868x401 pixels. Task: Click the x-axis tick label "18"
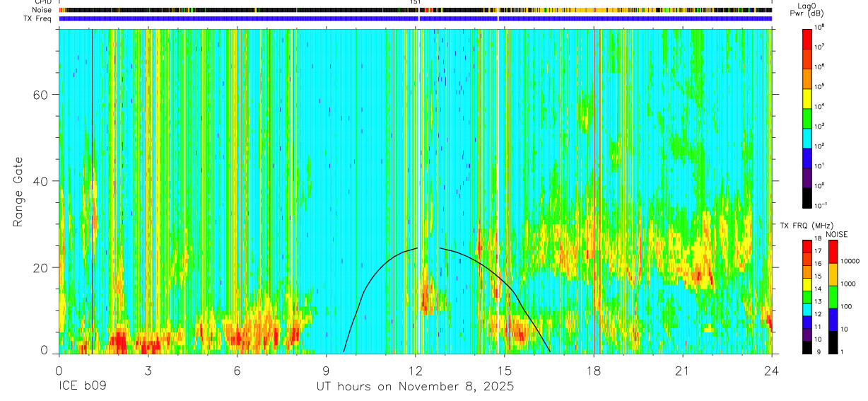click(x=594, y=371)
